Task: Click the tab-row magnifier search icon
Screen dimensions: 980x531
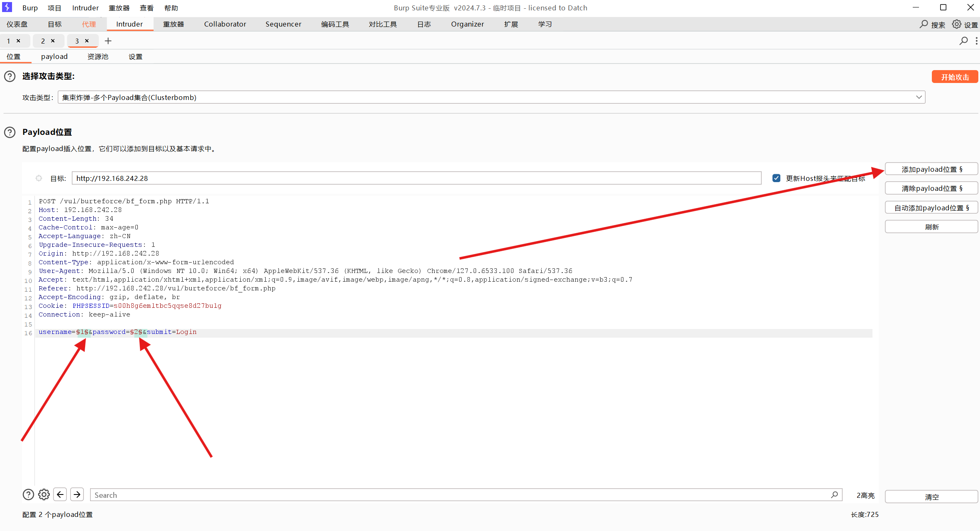Action: click(963, 41)
